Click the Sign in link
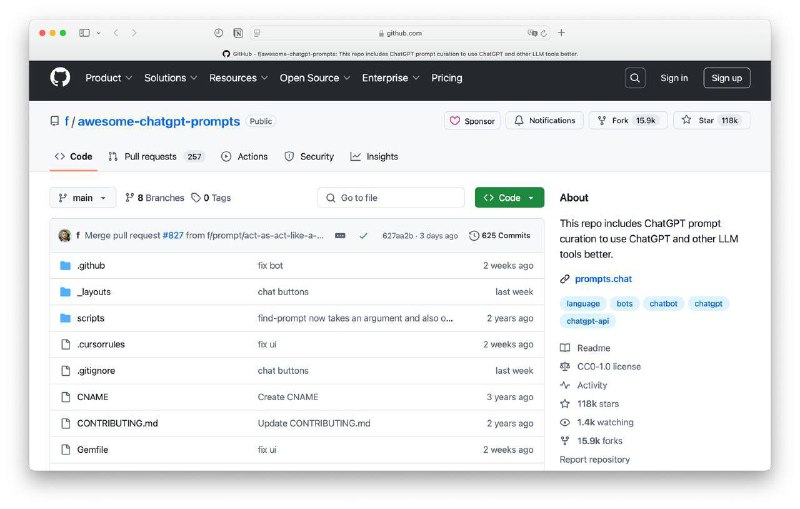The height and width of the screenshot is (509, 800). pos(674,78)
